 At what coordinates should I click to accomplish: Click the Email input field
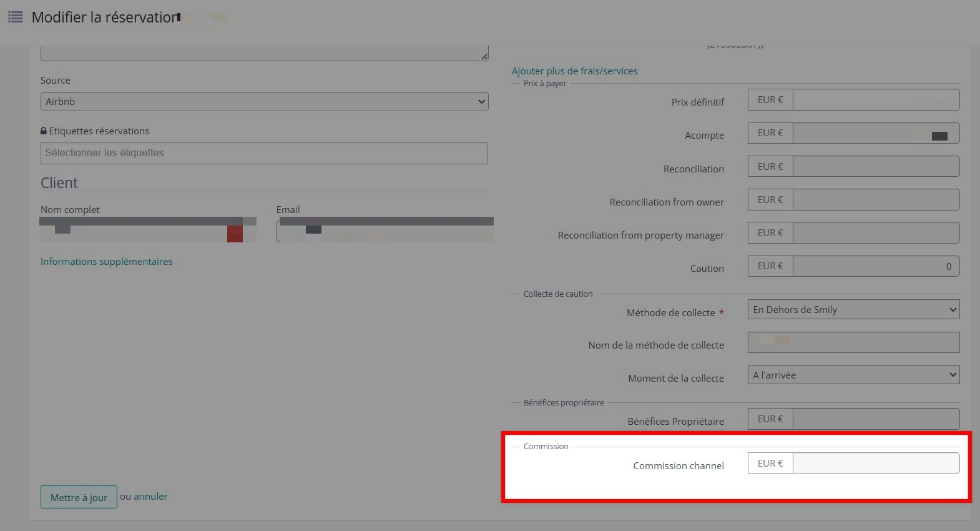coord(385,231)
